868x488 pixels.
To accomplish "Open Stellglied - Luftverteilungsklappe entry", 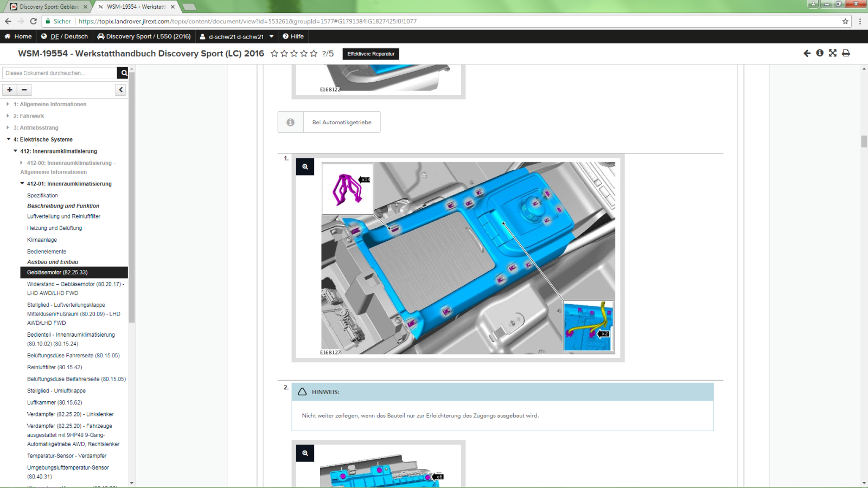I will coord(74,314).
